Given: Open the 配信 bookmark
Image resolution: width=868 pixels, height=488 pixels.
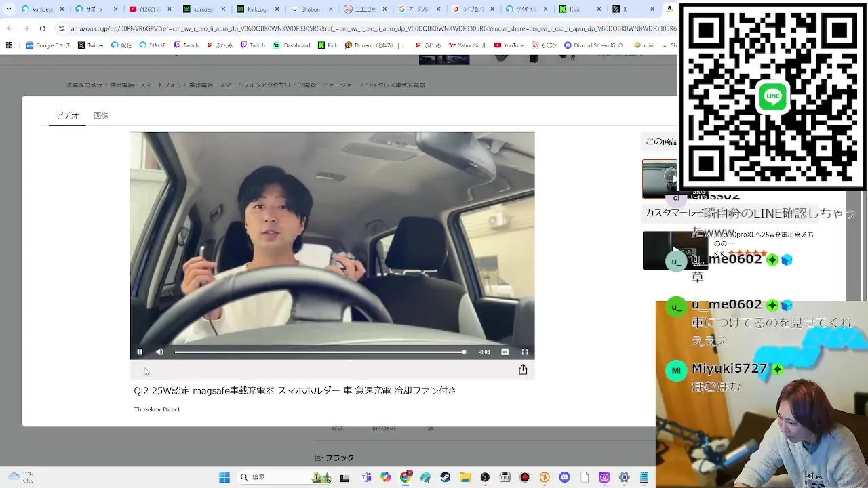Looking at the screenshot, I should [x=121, y=45].
